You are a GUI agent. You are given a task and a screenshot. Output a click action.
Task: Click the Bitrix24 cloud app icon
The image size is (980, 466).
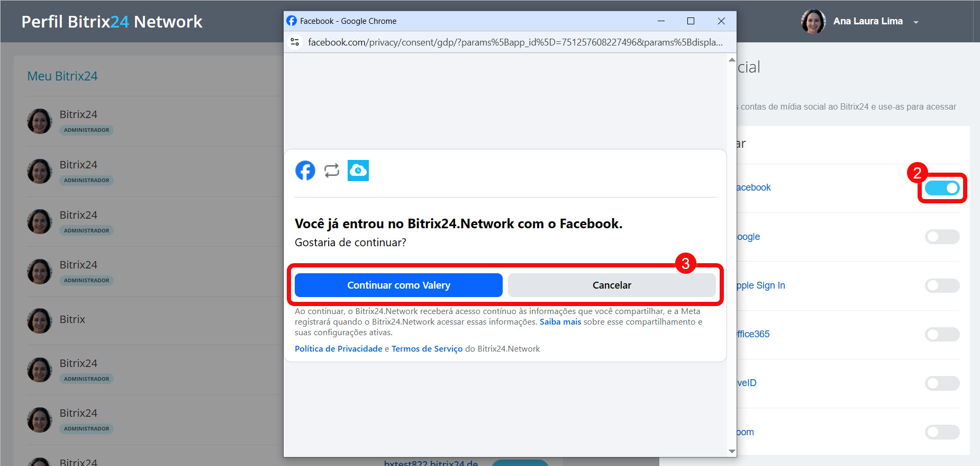pos(358,171)
